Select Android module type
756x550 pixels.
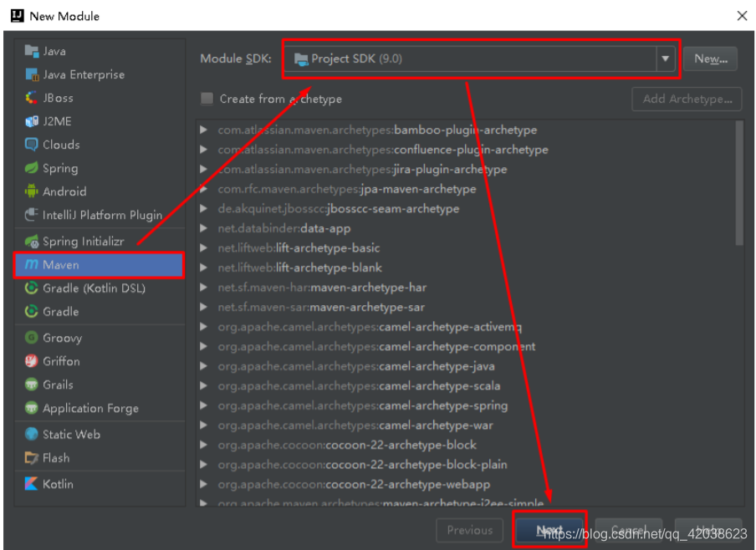coord(100,191)
